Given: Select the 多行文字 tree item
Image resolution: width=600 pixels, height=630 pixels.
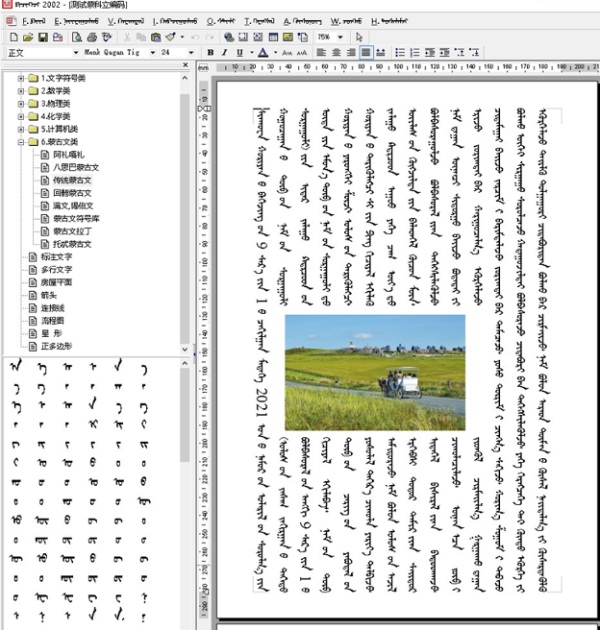Looking at the screenshot, I should pyautogui.click(x=56, y=270).
